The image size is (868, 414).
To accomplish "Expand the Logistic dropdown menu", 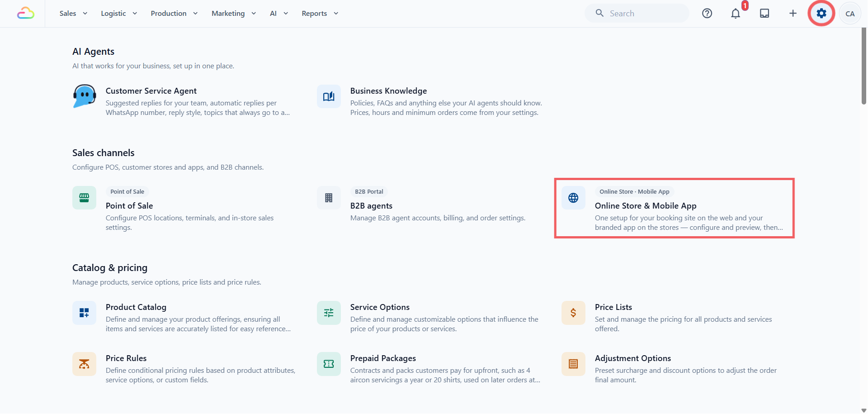I will click(119, 13).
